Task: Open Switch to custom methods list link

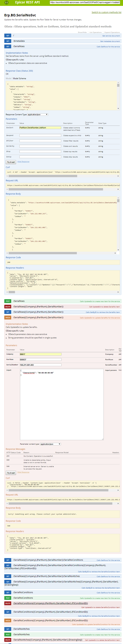Action: tap(106, 12)
